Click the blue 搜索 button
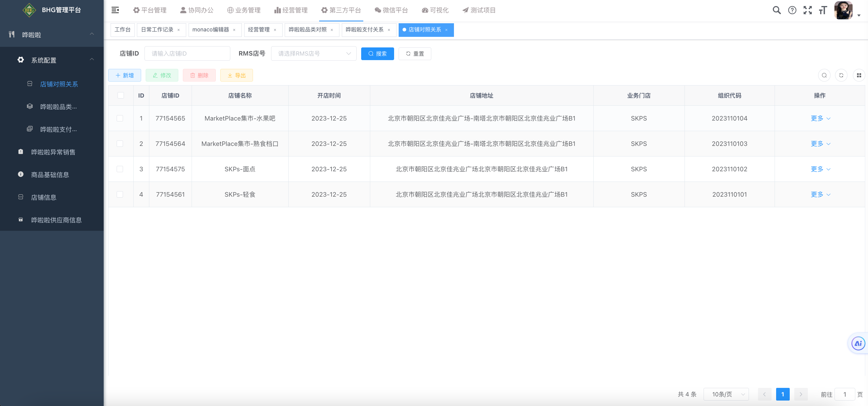The width and height of the screenshot is (868, 406). [377, 53]
